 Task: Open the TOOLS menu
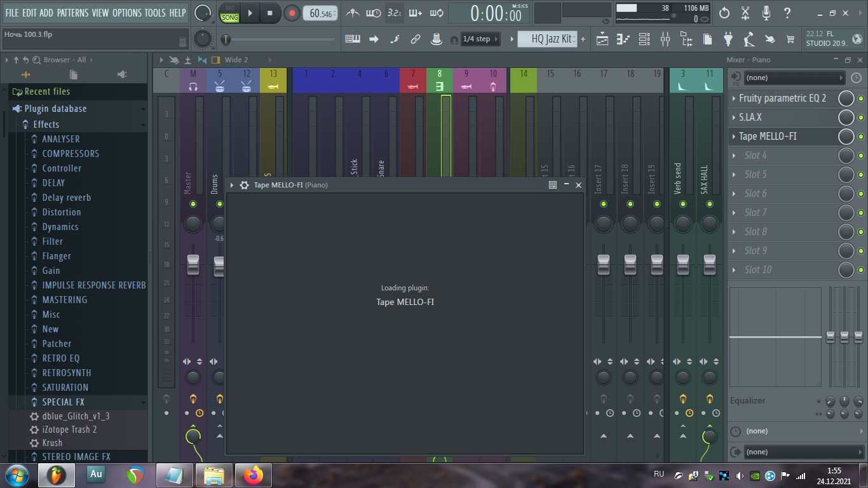point(155,13)
